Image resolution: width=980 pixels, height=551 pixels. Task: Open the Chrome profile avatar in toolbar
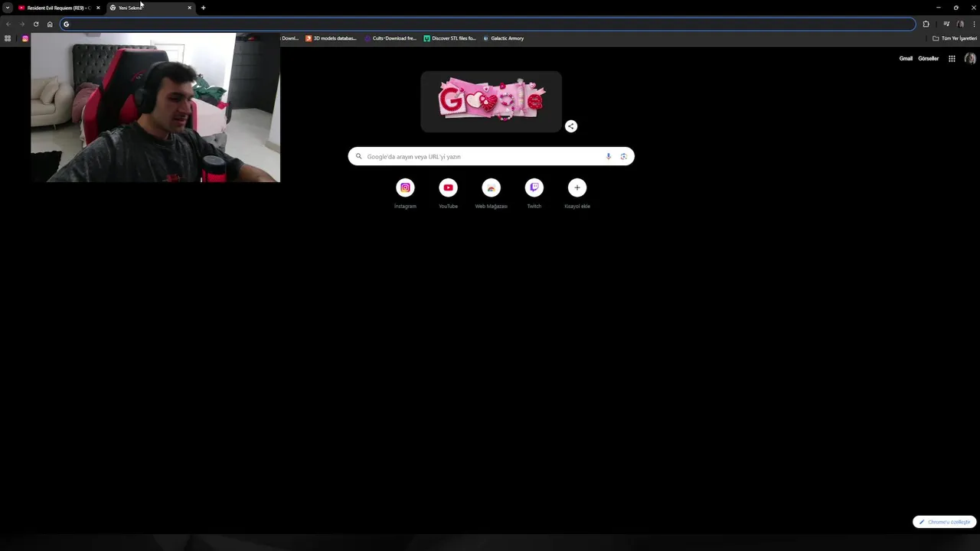click(x=960, y=24)
